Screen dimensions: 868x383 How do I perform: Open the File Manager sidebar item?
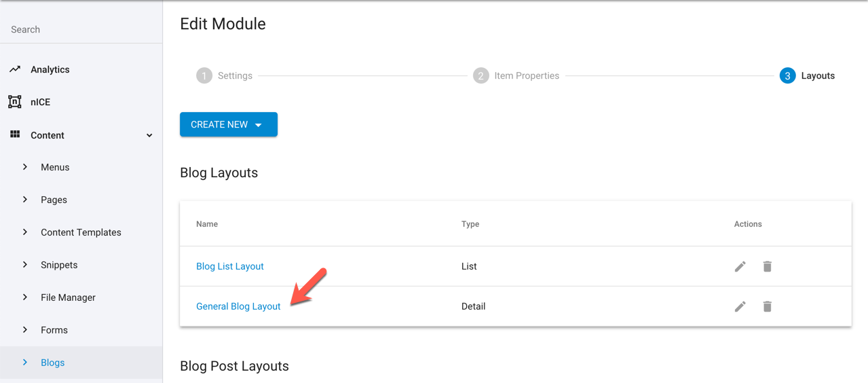(68, 297)
